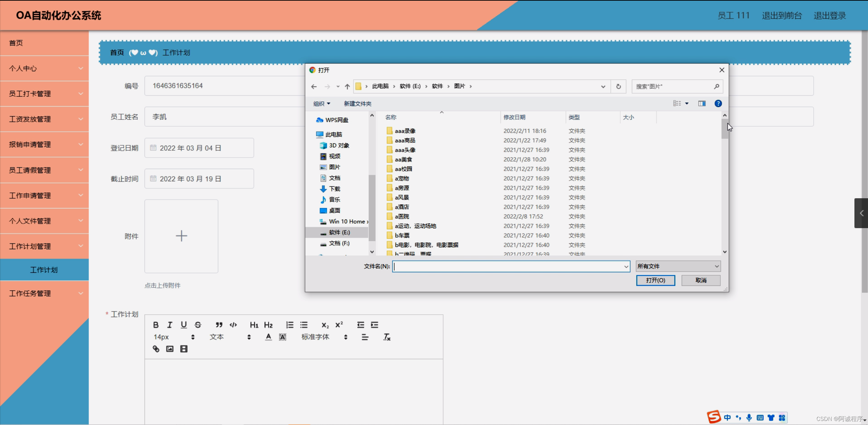This screenshot has height=425, width=868.
Task: Click the 退出登录 link
Action: (829, 16)
